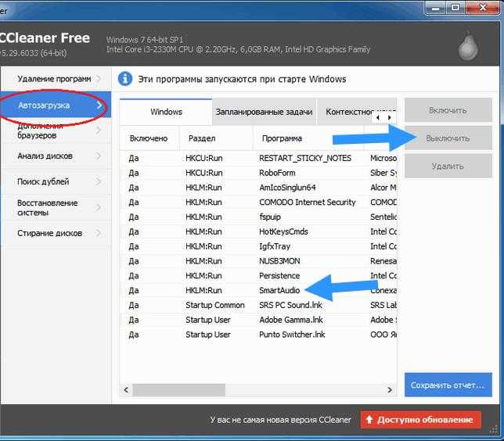This screenshot has height=441, width=504.
Task: Click the CCleaner pear logo
Action: coord(468,47)
